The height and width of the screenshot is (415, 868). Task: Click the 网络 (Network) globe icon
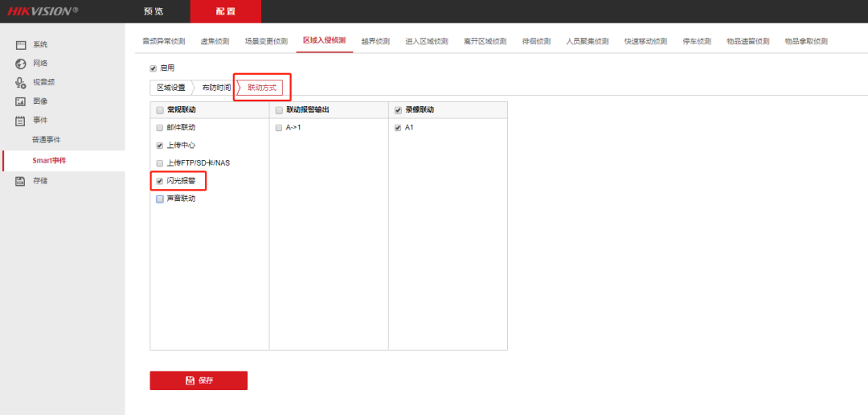pyautogui.click(x=22, y=64)
